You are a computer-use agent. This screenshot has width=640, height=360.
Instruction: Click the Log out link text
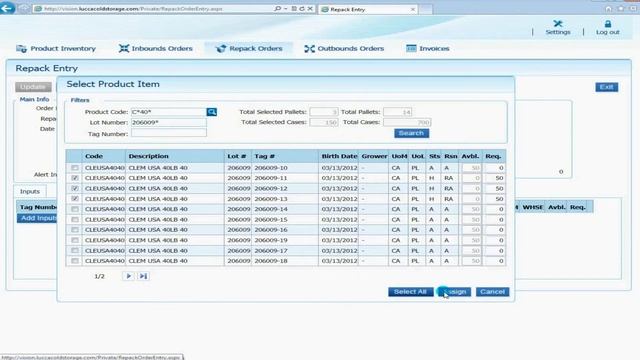[608, 32]
